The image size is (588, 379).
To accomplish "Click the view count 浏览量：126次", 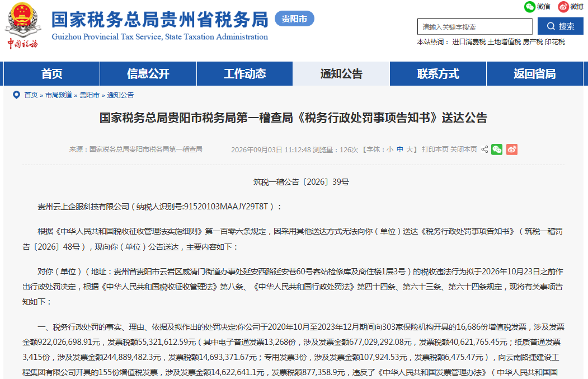I will point(336,149).
